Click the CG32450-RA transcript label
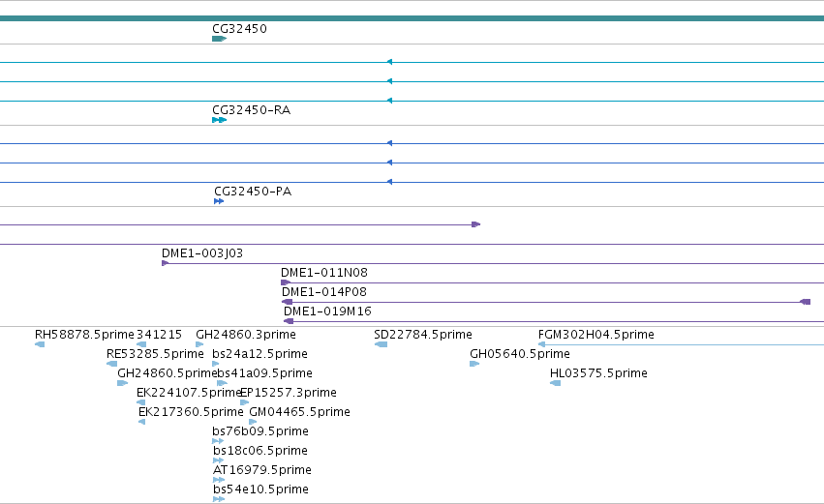The width and height of the screenshot is (824, 504). point(251,110)
